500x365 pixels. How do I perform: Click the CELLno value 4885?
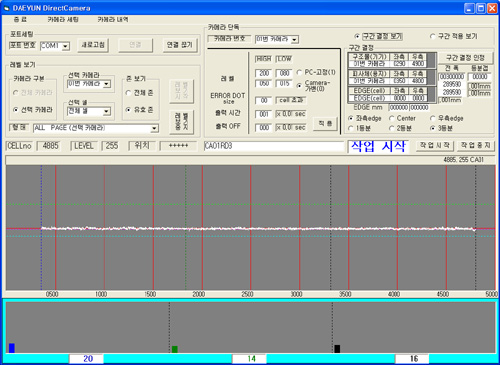(x=50, y=146)
